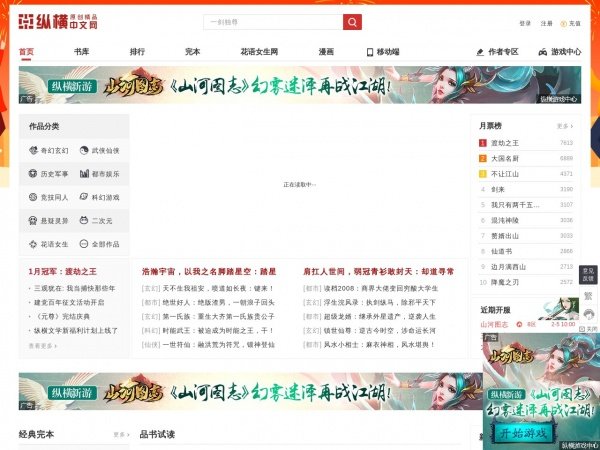Click the red rank 1 badge
Image resolution: width=600 pixels, height=450 pixels.
(483, 143)
